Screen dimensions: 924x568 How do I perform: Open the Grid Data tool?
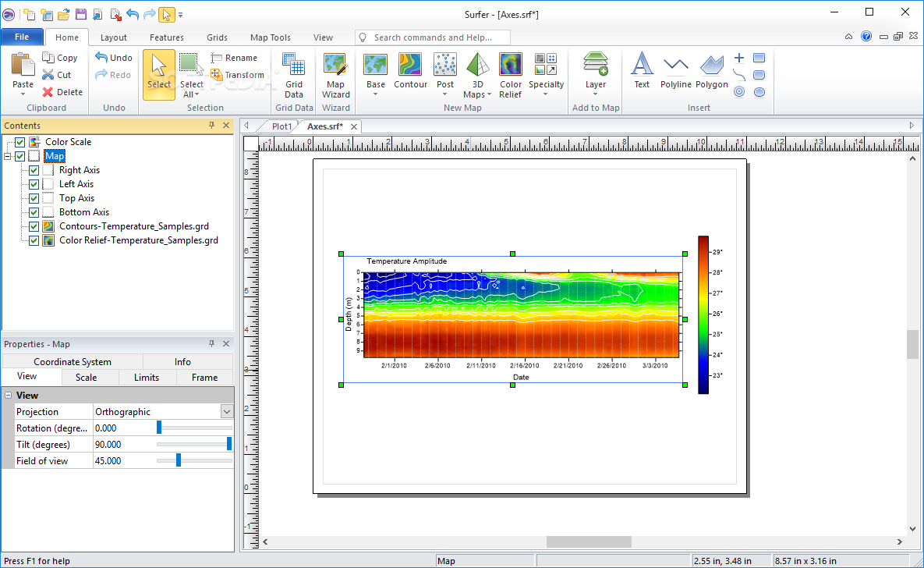coord(293,76)
